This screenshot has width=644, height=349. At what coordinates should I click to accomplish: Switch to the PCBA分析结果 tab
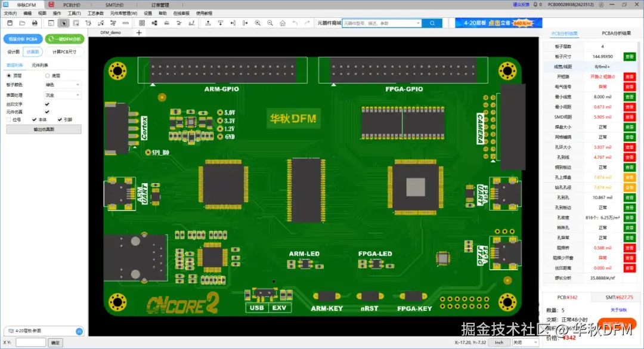616,33
